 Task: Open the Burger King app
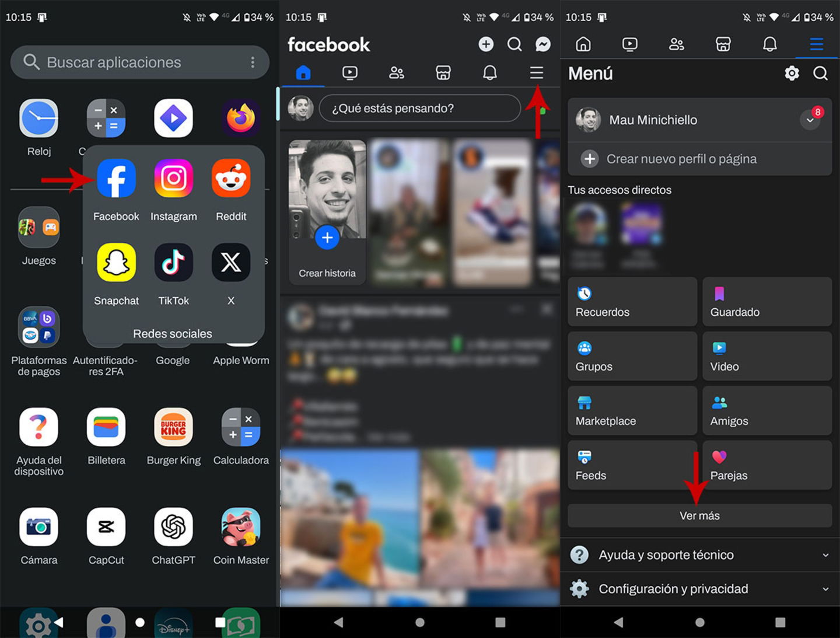[173, 427]
